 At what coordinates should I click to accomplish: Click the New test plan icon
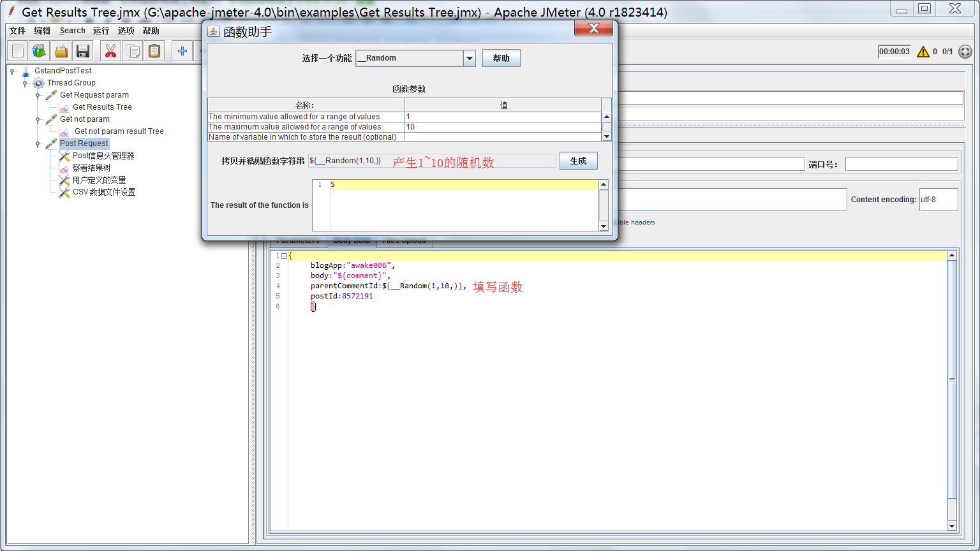pos(18,51)
